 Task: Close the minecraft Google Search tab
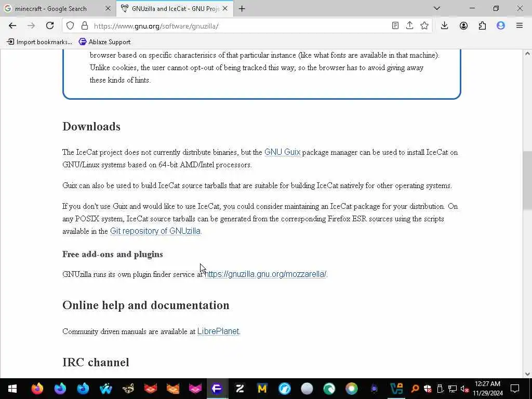coord(108,9)
